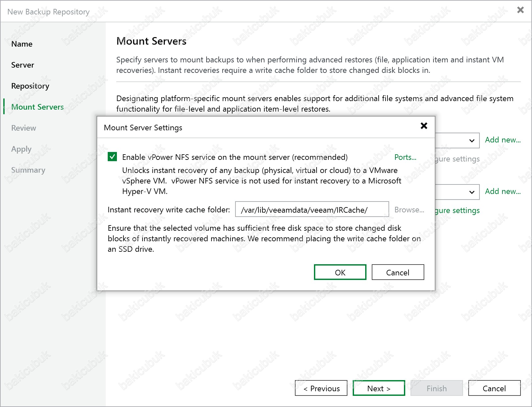Confirm Mount Server Settings with OK

[x=340, y=272]
